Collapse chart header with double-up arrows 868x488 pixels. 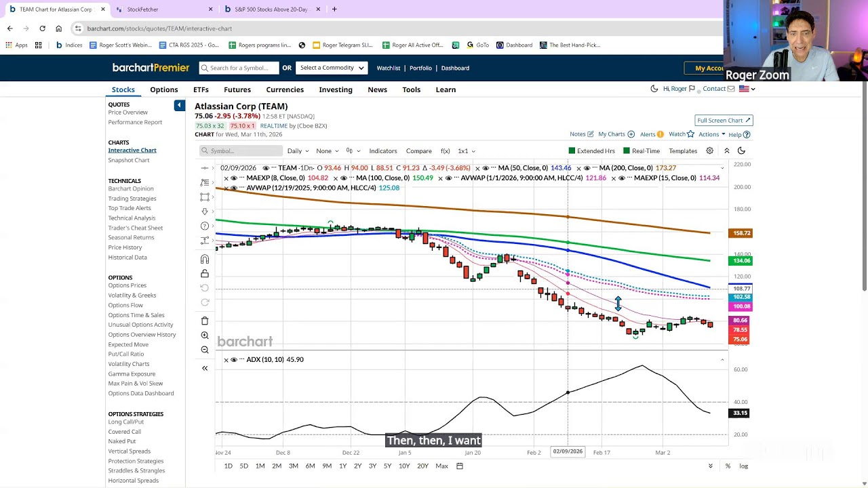click(x=726, y=151)
